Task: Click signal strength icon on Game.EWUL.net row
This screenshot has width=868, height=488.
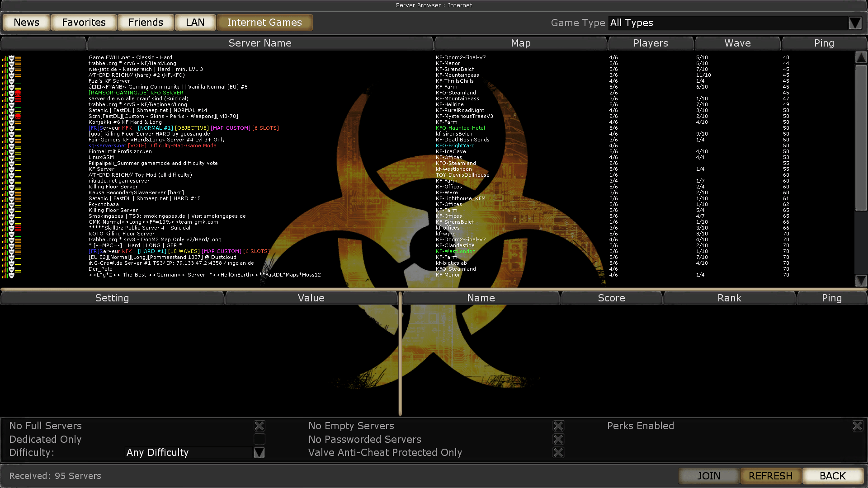Action: pos(5,58)
